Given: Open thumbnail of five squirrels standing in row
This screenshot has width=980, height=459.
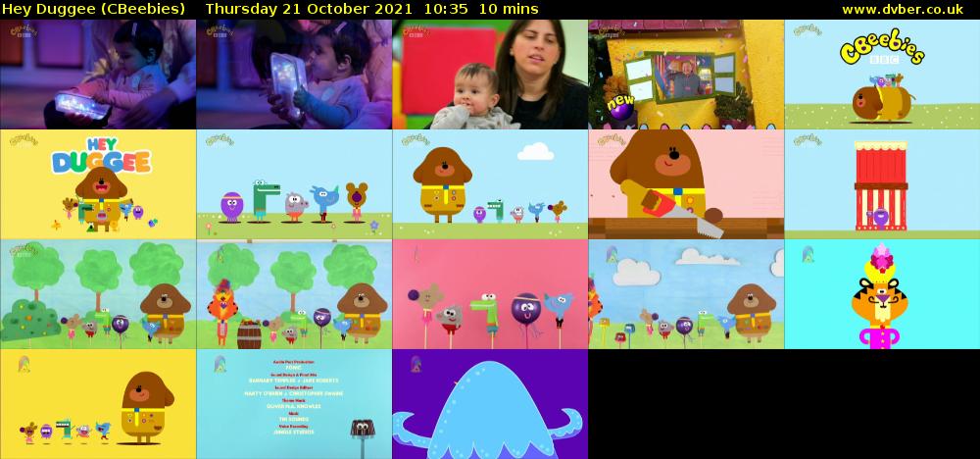Looking at the screenshot, I should point(294,184).
